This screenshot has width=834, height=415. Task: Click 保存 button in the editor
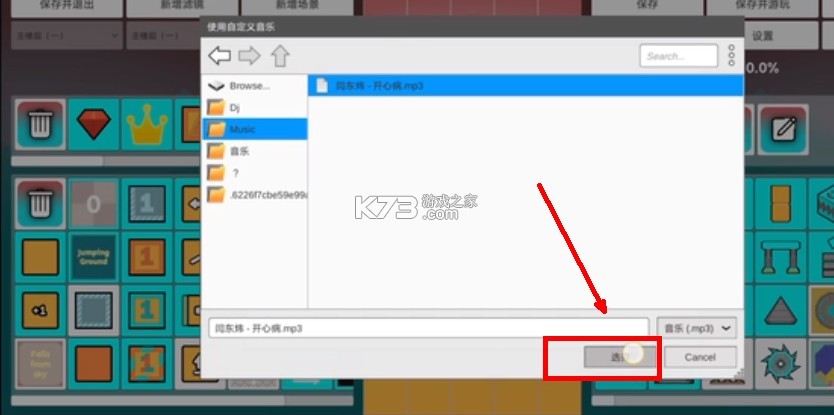click(x=647, y=7)
